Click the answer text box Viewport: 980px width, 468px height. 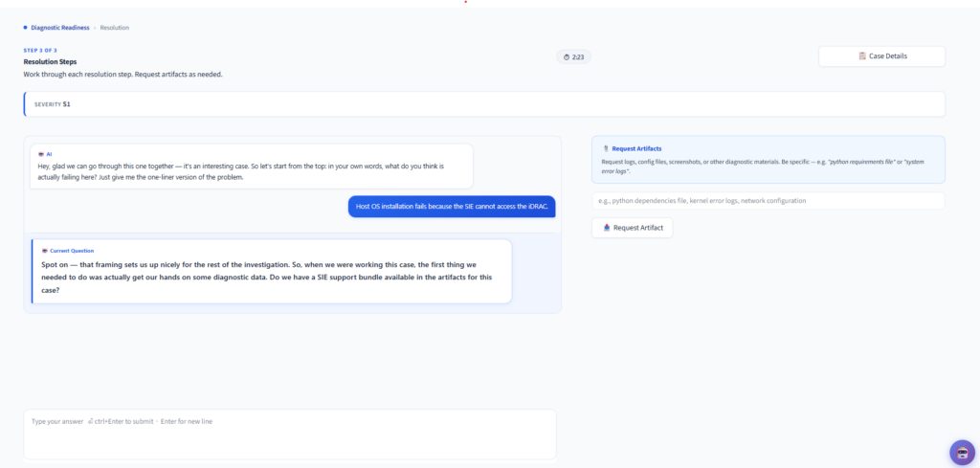point(290,435)
